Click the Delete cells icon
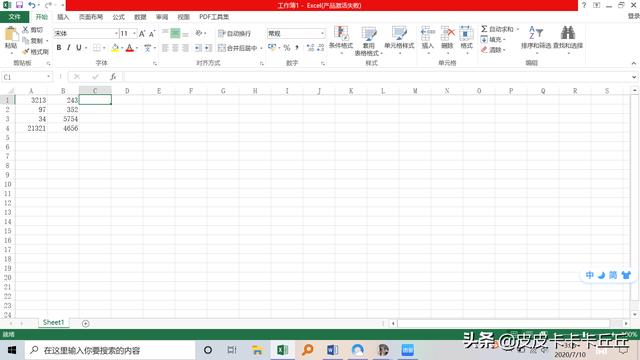Screen dimensions: 640x360 [448, 33]
